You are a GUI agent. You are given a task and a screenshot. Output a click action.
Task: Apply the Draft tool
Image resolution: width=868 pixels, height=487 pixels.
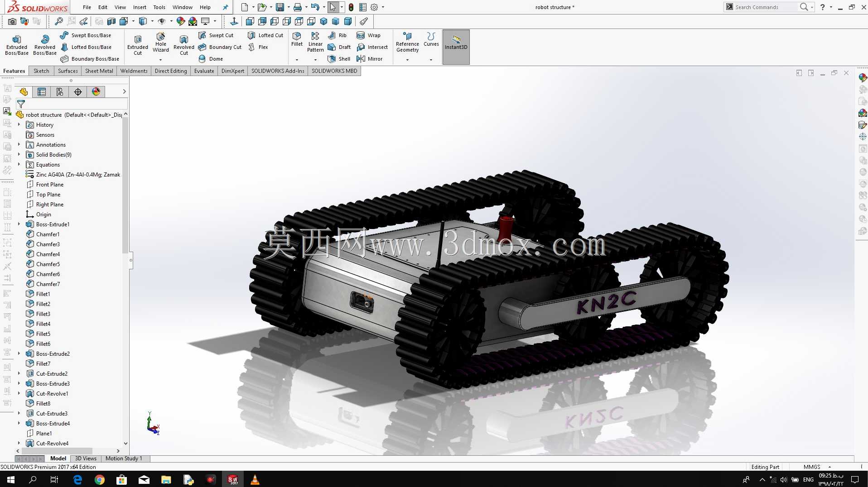[339, 47]
